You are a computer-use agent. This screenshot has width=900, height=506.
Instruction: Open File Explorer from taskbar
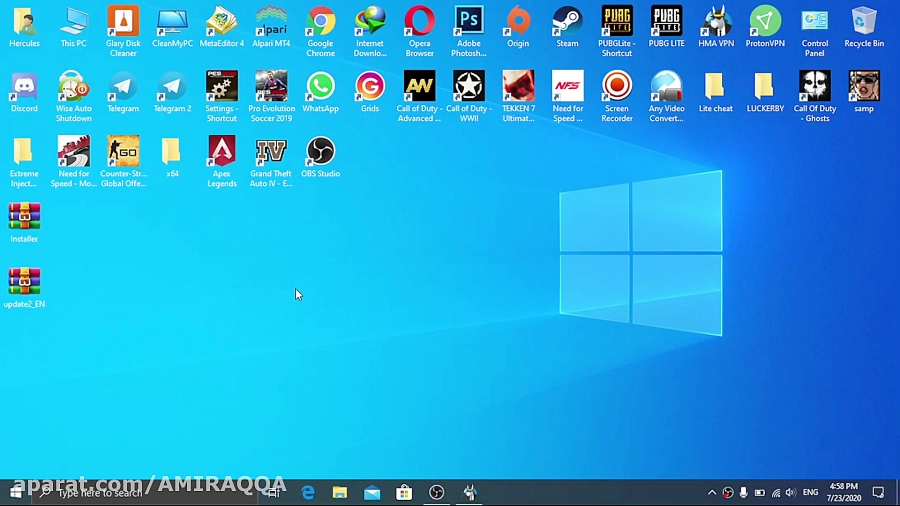click(340, 493)
